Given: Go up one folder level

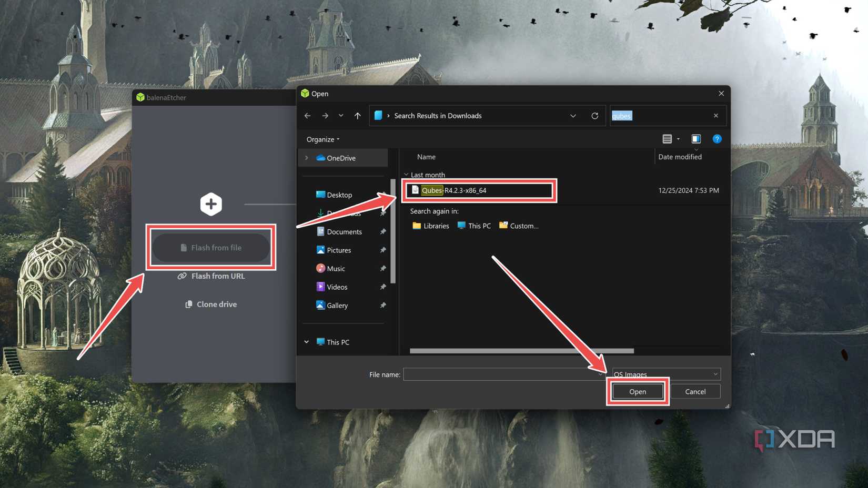Looking at the screenshot, I should pos(358,116).
